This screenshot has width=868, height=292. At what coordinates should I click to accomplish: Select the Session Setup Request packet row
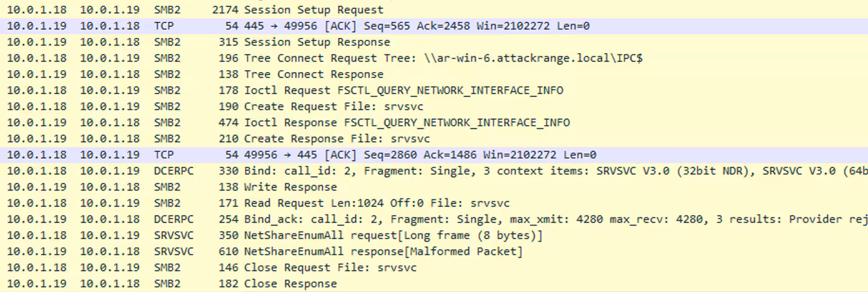tap(313, 10)
